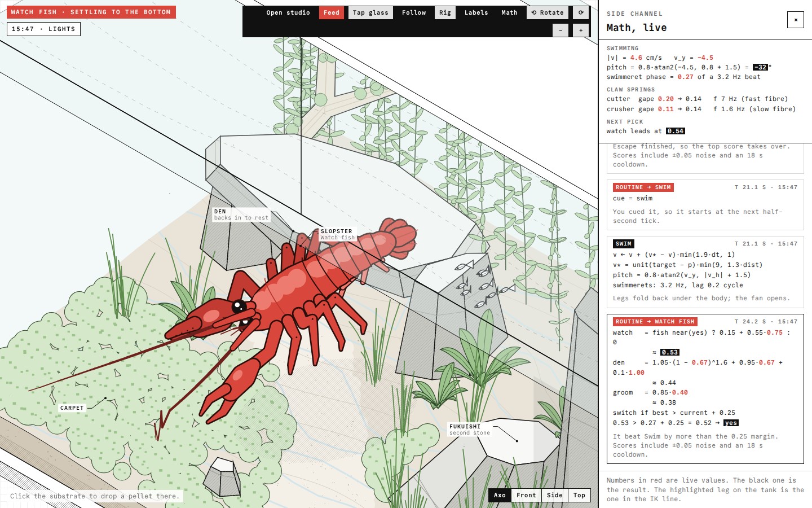Click the highlighted 'yes' switch result
Screen dimensions: 812x508
731,423
